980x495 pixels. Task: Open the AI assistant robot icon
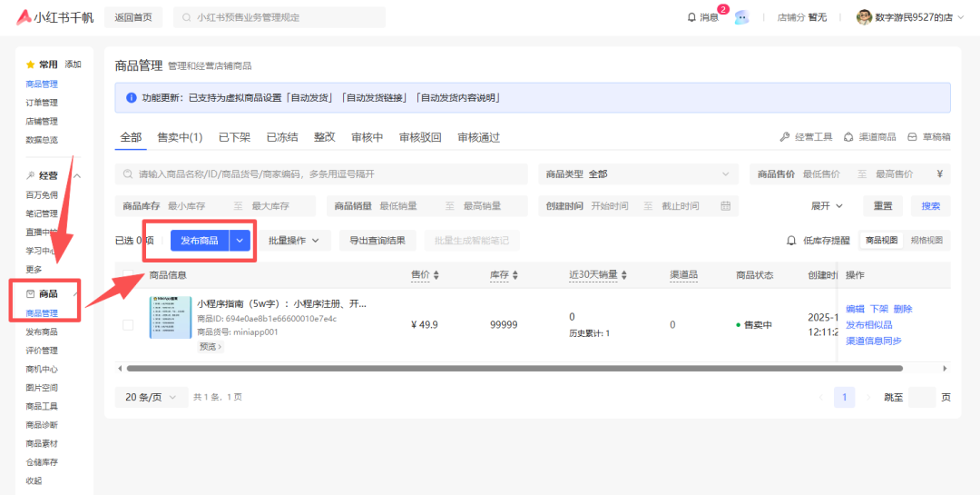pos(741,17)
